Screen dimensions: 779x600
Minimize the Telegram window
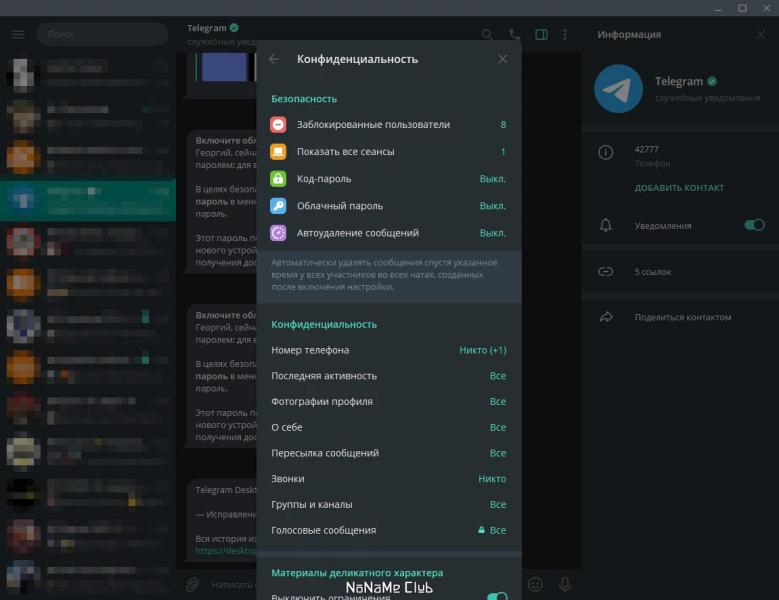coord(718,8)
